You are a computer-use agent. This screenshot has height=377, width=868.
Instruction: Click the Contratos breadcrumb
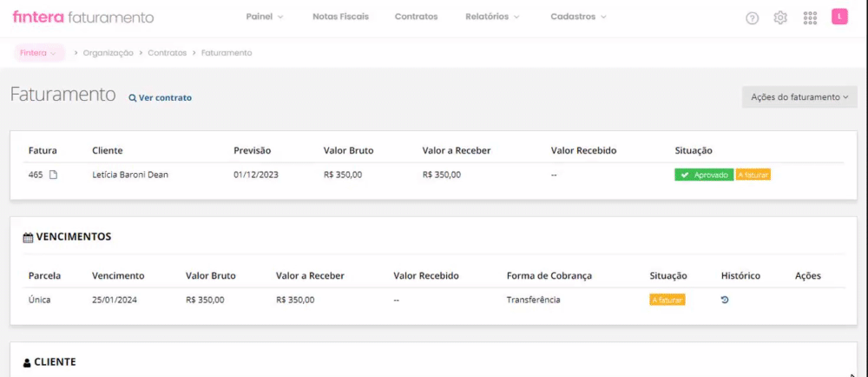[x=168, y=53]
